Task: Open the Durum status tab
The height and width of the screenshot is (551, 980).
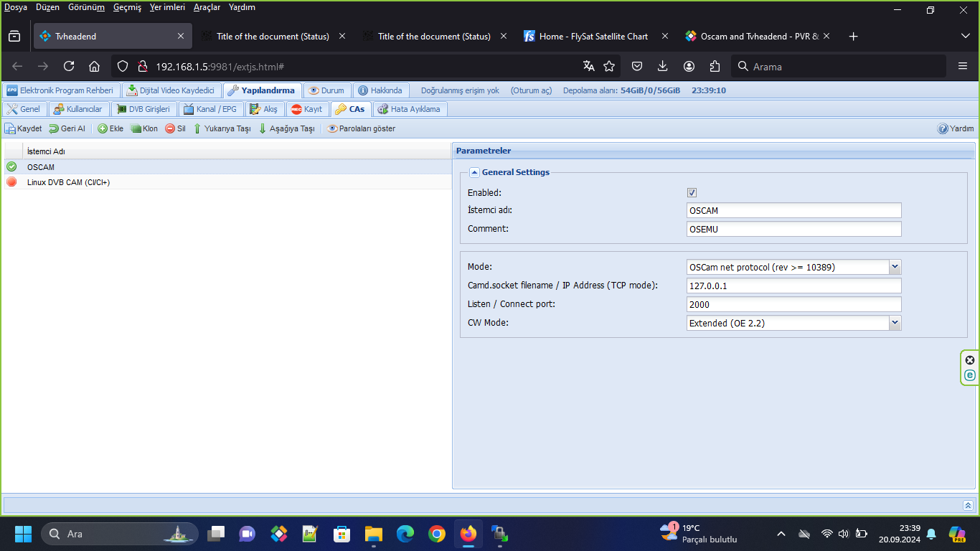Action: (x=327, y=90)
